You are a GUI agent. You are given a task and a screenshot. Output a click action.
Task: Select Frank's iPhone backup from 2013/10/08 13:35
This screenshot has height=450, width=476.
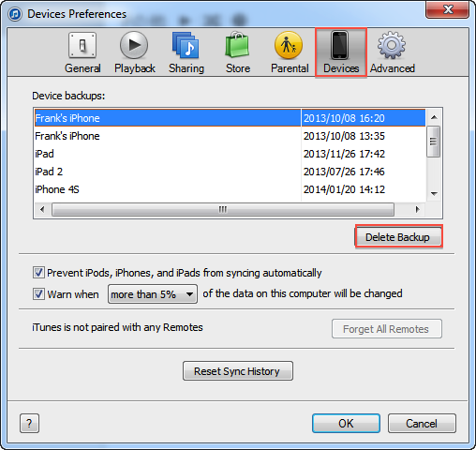tap(230, 136)
